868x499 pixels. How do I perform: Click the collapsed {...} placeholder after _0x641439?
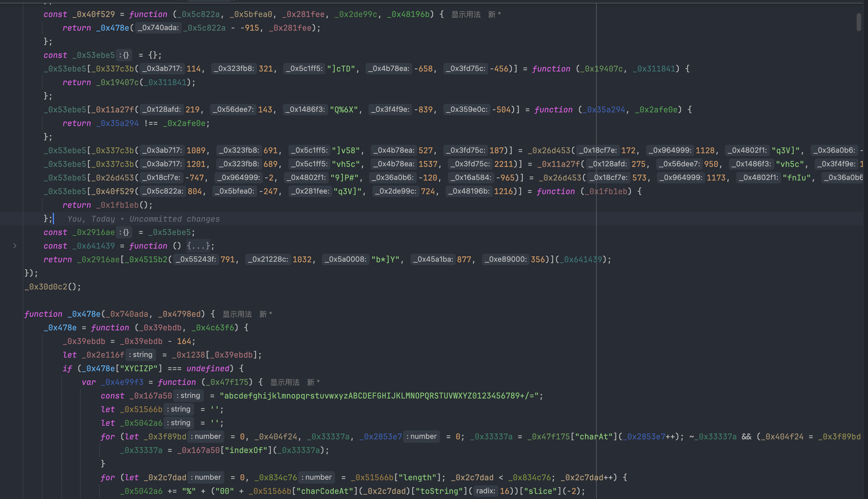coord(198,246)
